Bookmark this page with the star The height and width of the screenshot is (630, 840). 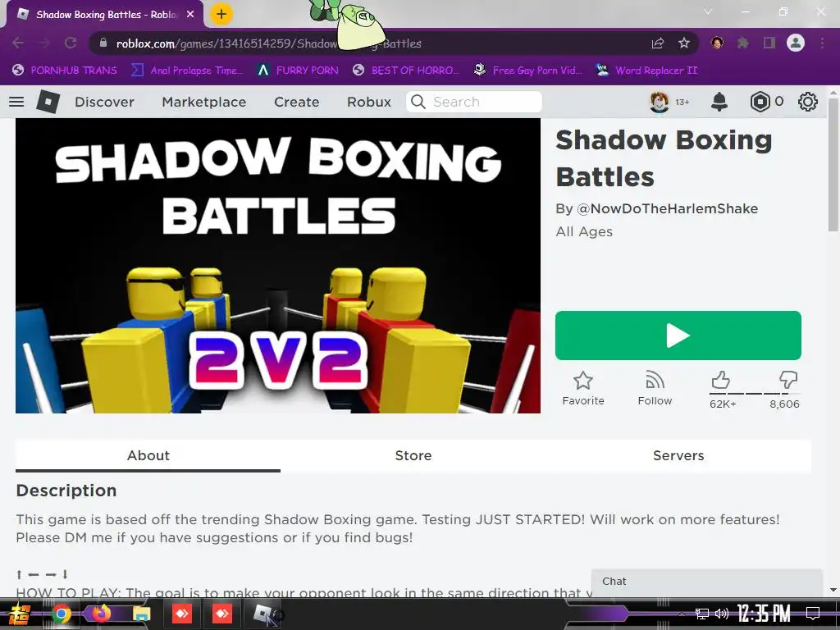[684, 43]
